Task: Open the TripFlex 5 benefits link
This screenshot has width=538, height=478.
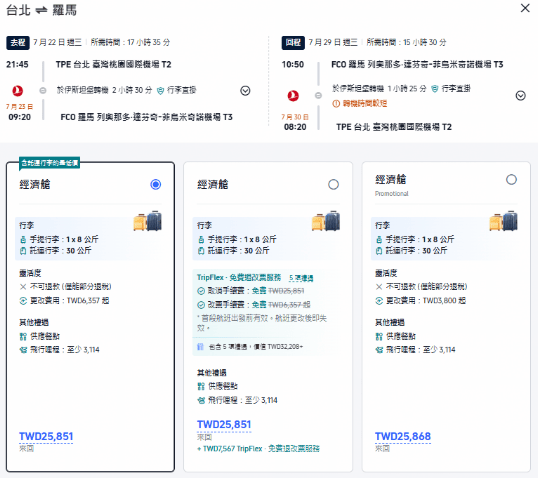Action: (x=301, y=278)
